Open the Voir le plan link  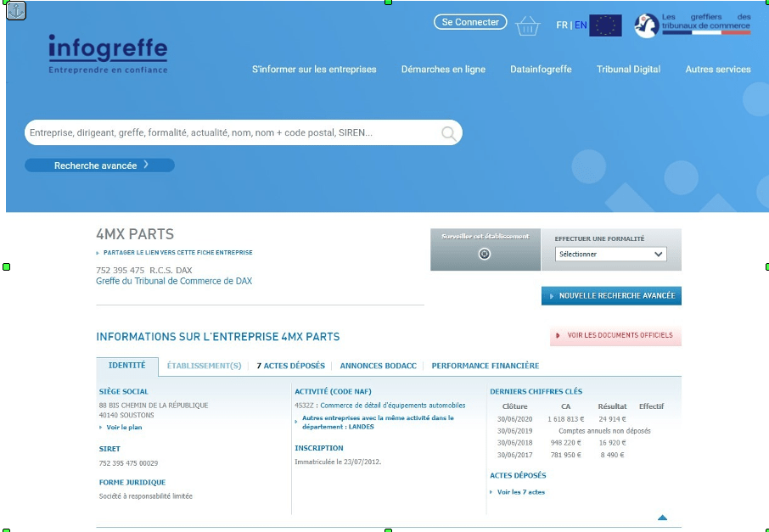[124, 428]
